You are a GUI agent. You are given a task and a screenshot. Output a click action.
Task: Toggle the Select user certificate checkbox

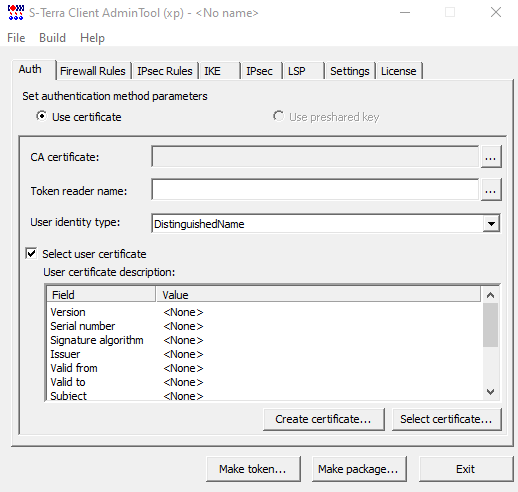tap(31, 253)
